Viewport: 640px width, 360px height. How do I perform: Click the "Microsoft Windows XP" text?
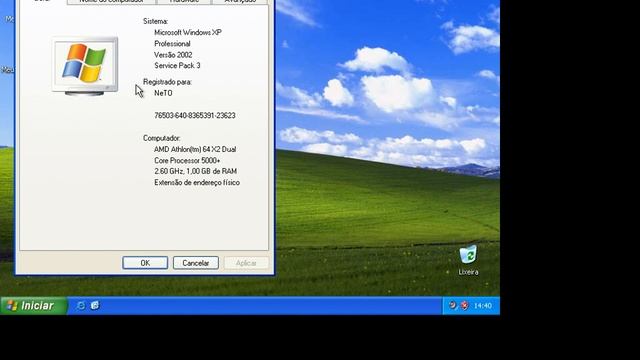(188, 32)
